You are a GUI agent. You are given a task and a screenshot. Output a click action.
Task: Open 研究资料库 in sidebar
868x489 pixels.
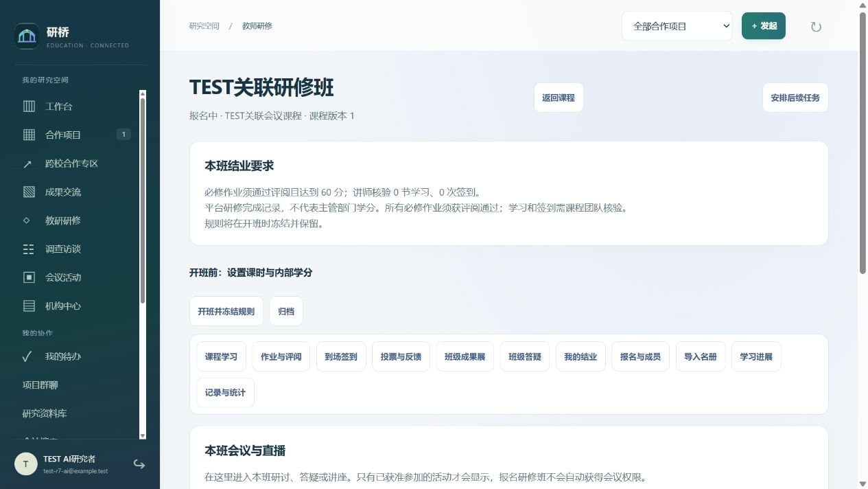point(76,413)
